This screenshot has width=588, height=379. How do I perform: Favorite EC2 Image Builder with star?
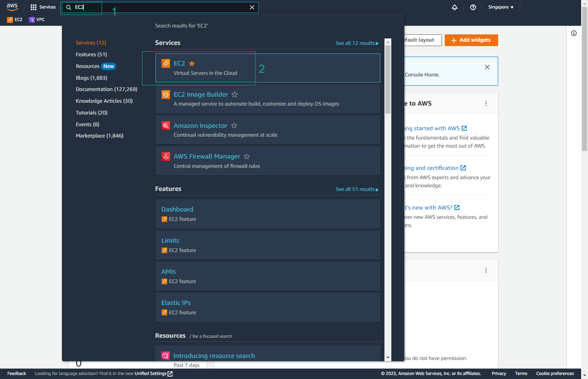235,95
